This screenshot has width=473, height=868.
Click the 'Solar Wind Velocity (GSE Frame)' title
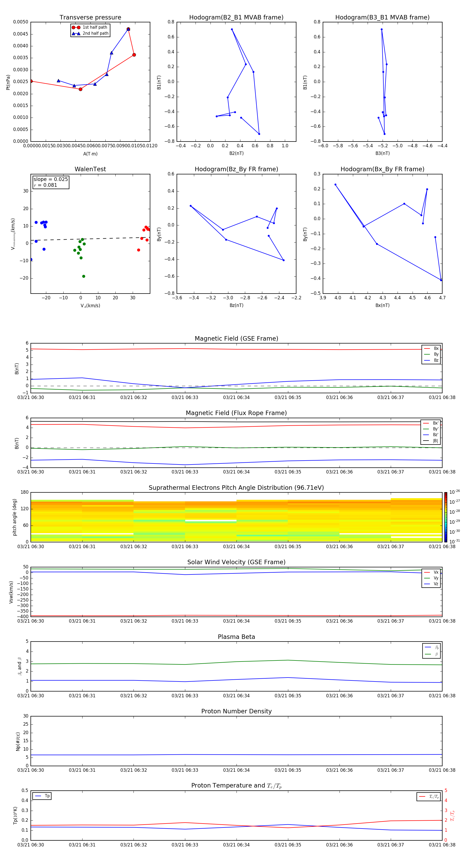pyautogui.click(x=236, y=562)
